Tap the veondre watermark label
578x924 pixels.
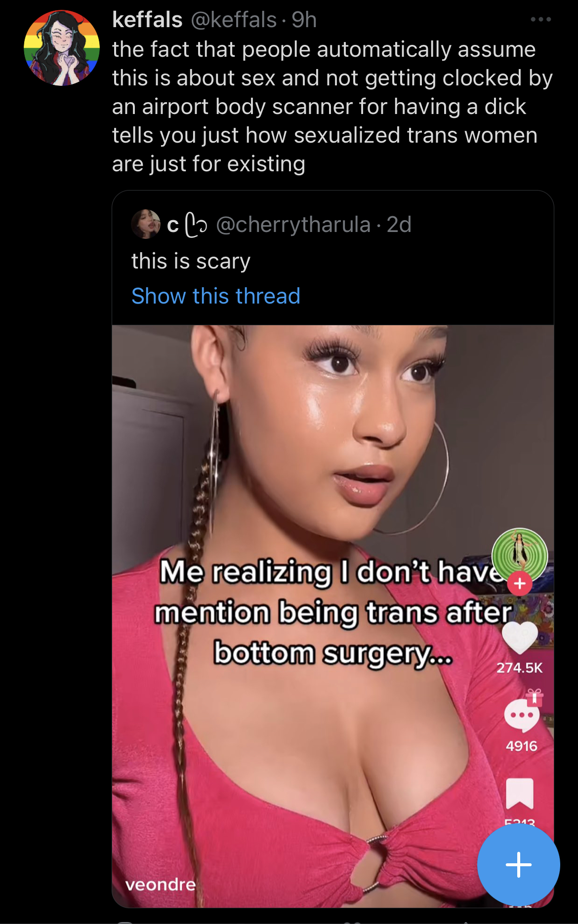pyautogui.click(x=161, y=885)
